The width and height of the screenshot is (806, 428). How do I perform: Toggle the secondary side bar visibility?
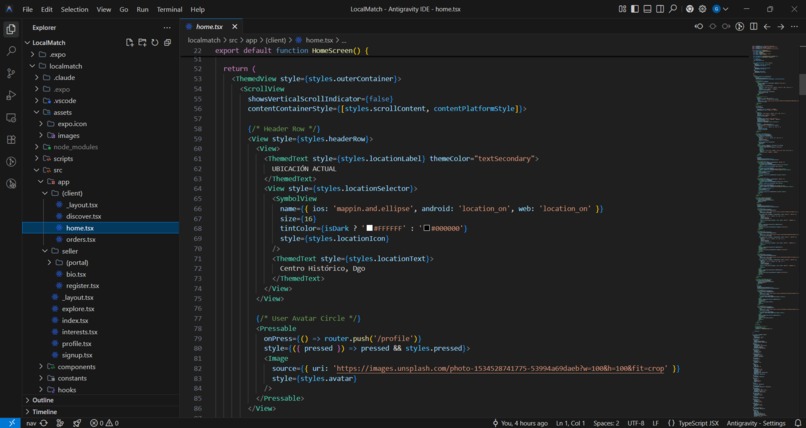(x=660, y=9)
